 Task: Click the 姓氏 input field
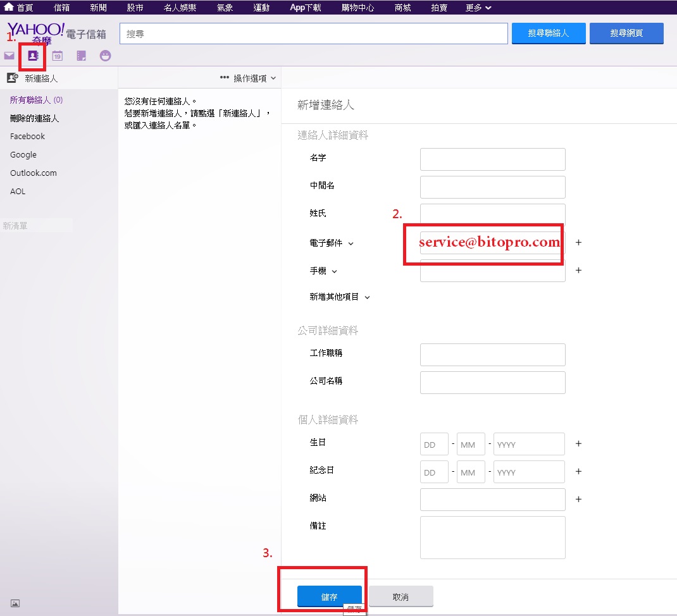point(493,214)
